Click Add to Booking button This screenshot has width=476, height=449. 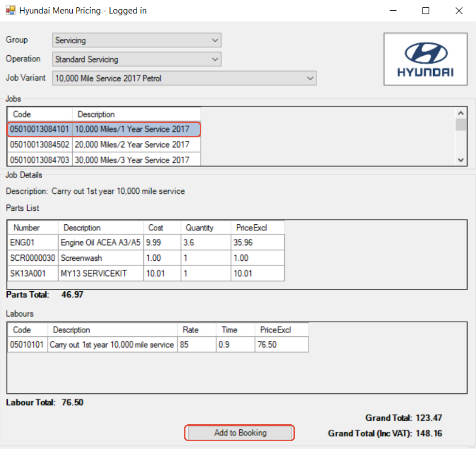[240, 433]
